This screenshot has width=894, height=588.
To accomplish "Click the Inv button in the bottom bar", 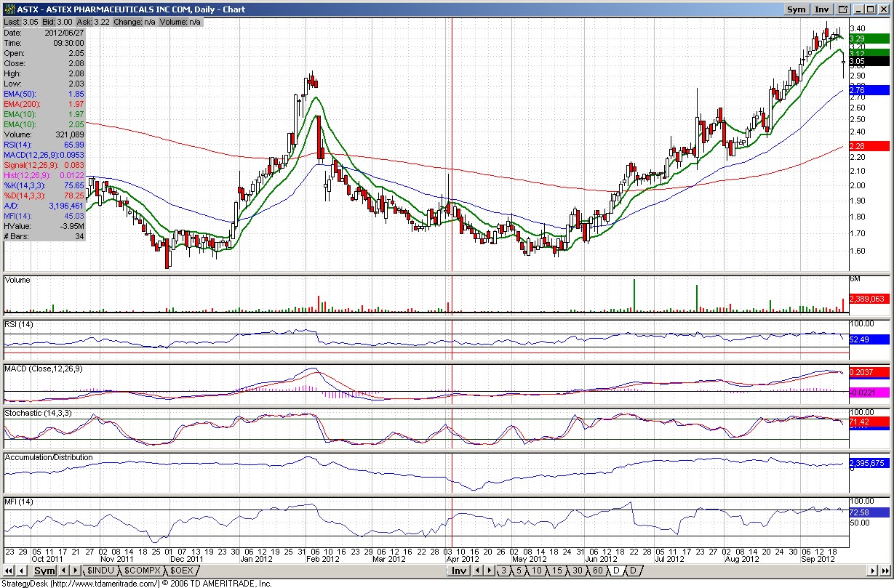I will coord(459,571).
